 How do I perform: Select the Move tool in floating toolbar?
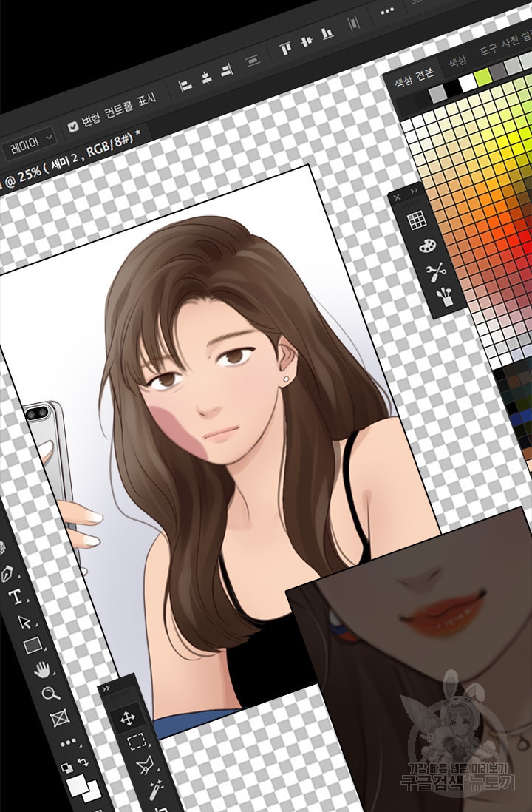tap(127, 718)
